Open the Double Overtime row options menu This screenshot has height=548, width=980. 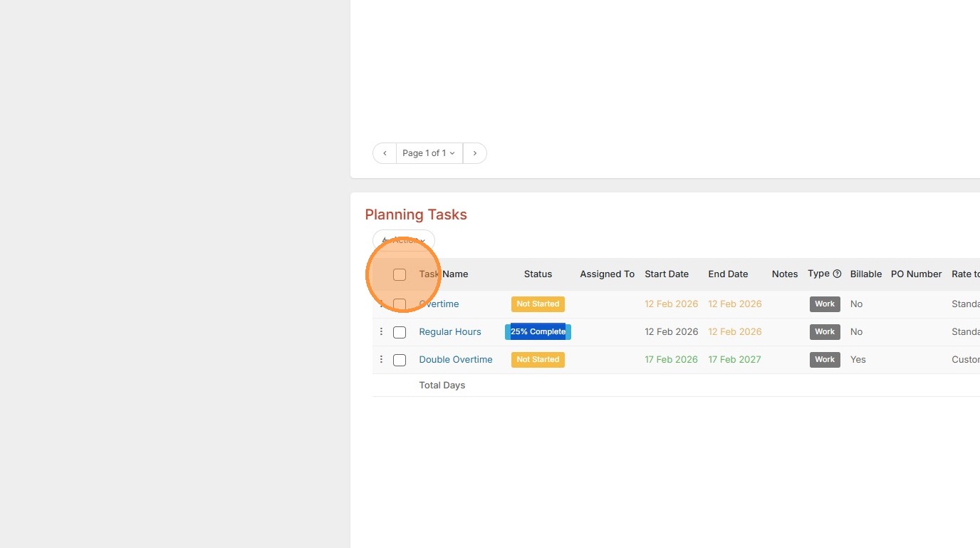381,360
